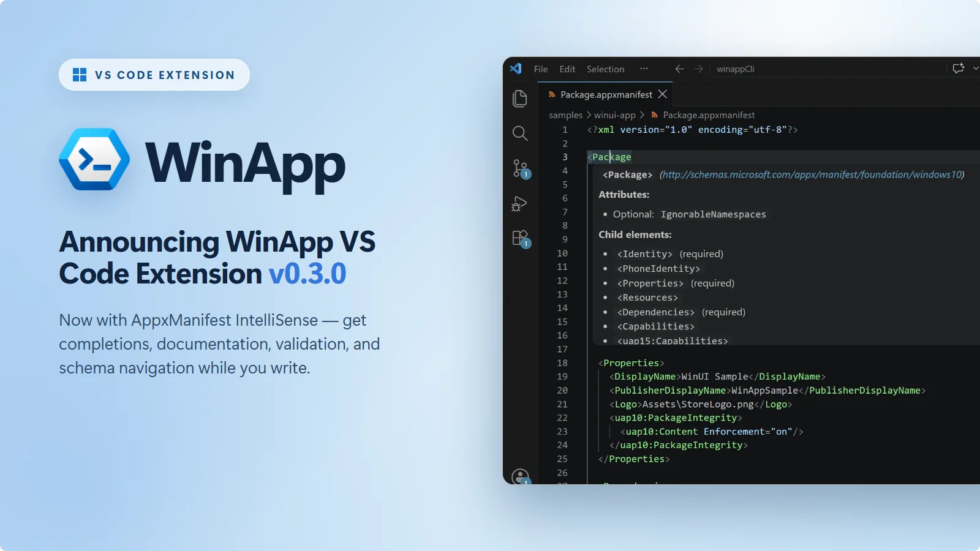The height and width of the screenshot is (551, 980).
Task: Open the Source Control view icon
Action: (521, 168)
